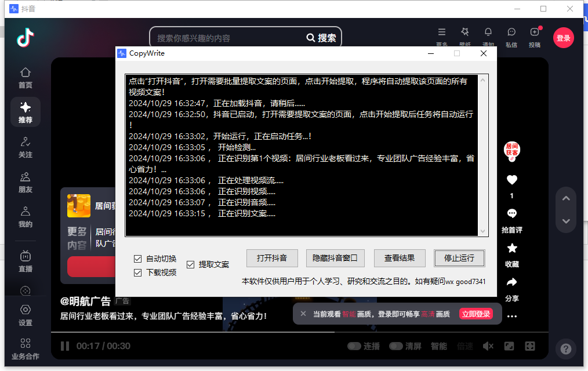Pause the video playback
Image resolution: width=588 pixels, height=371 pixels.
[65, 346]
